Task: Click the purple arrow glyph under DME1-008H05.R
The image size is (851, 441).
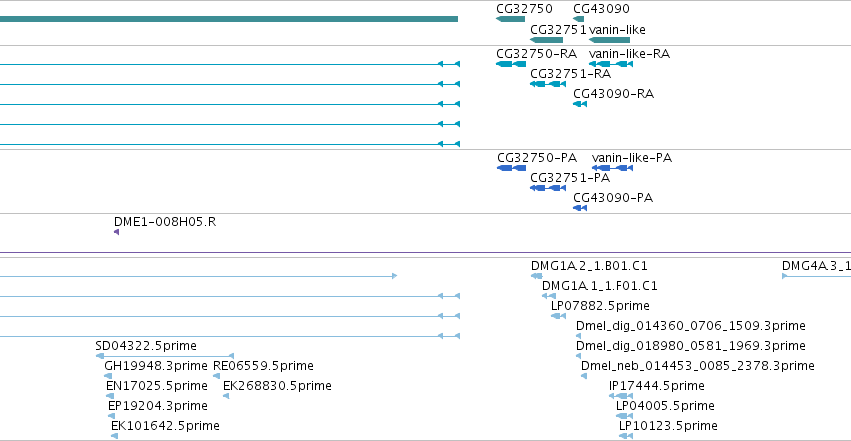Action: pos(117,232)
